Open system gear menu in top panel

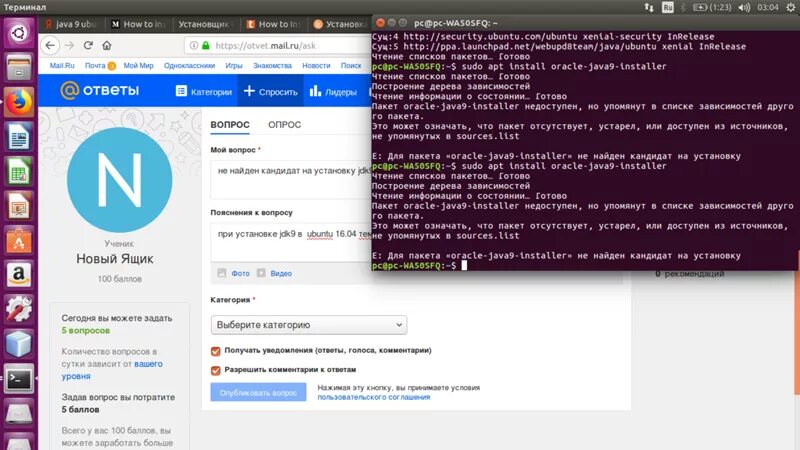(x=791, y=7)
